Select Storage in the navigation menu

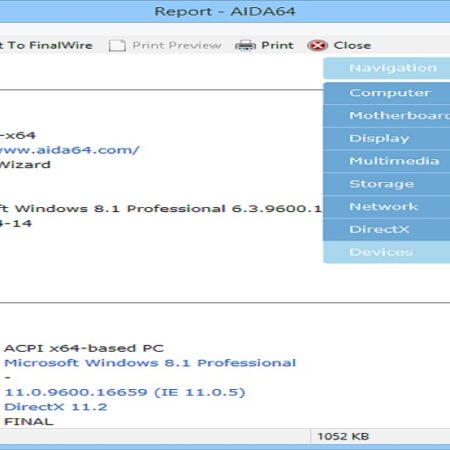[387, 184]
